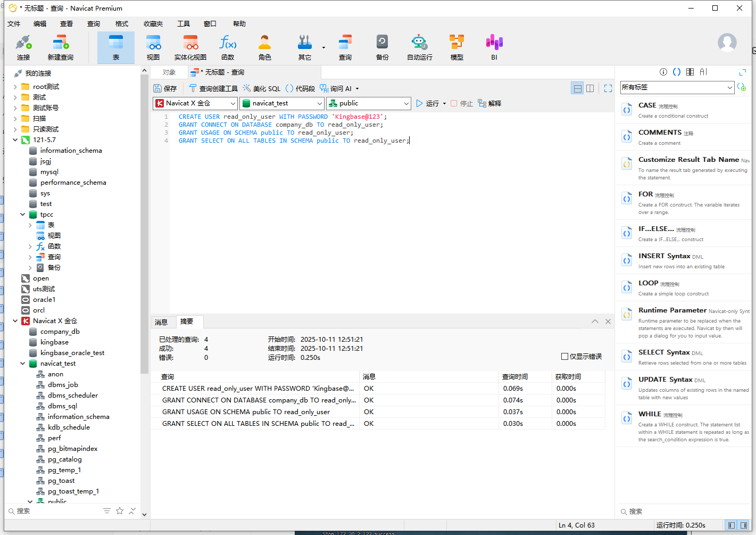The width and height of the screenshot is (756, 535).
Task: Collapse the tpcc database tree node
Action: 22,215
